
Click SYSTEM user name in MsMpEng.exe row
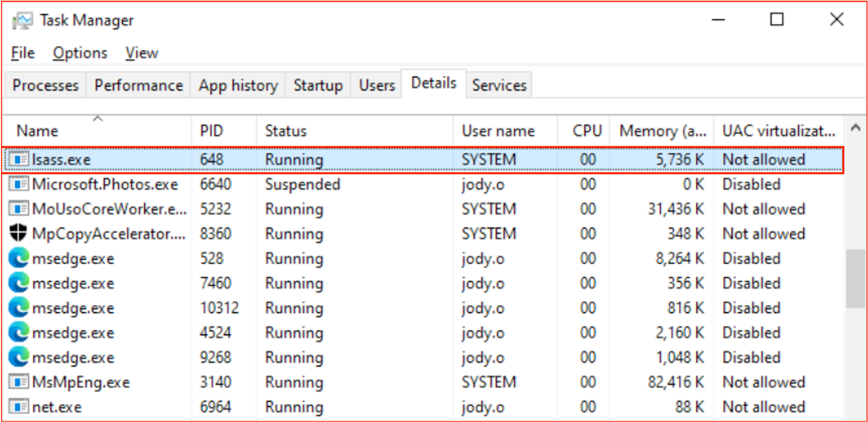[489, 382]
